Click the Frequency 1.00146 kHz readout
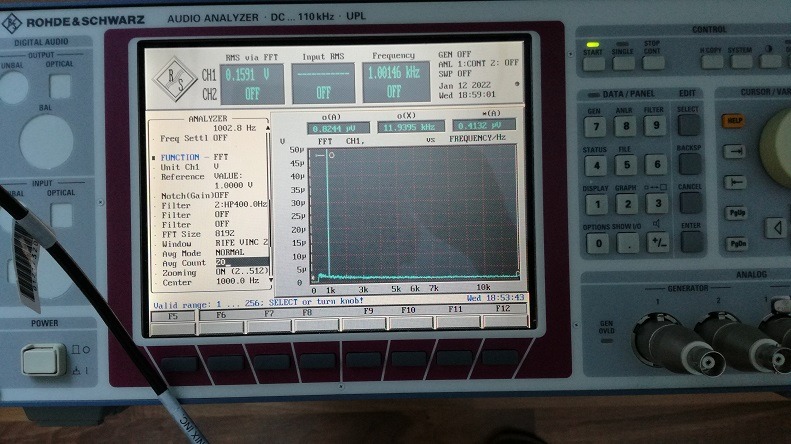The width and height of the screenshot is (791, 444). coord(396,73)
